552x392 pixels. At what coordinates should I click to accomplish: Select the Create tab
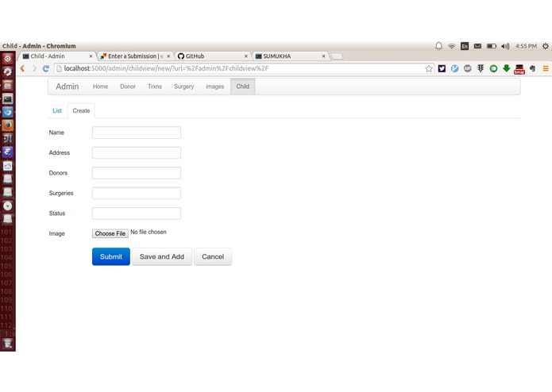point(81,111)
